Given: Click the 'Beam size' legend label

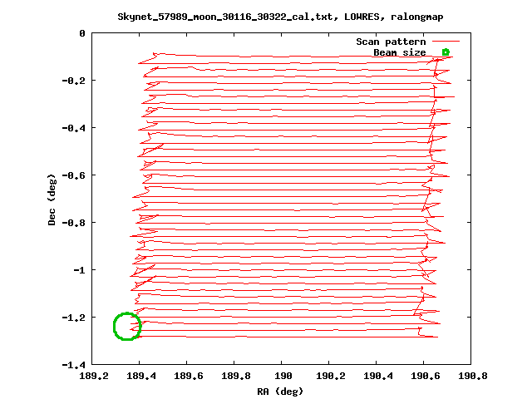Looking at the screenshot, I should tap(400, 52).
